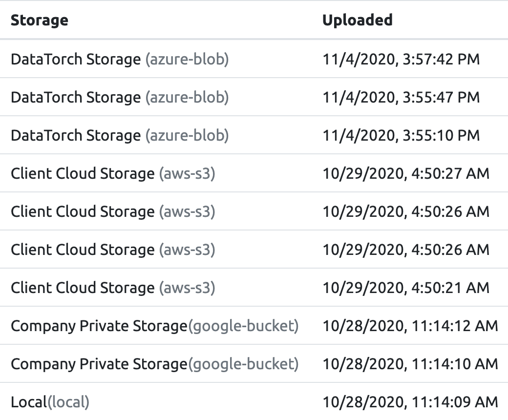The image size is (508, 420).
Task: Select Client Cloud Storage row uploaded 4:50:21 AM
Action: click(x=254, y=288)
